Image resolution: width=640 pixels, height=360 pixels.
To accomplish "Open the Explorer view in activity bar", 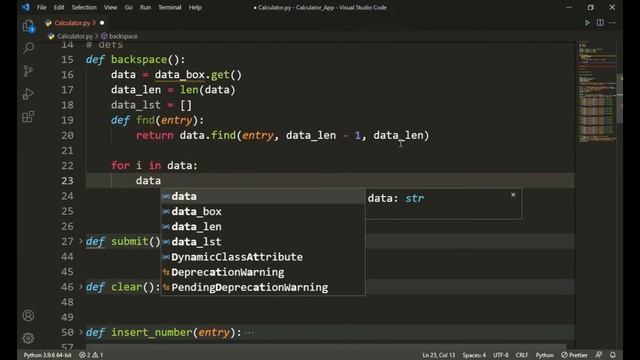I will pyautogui.click(x=28, y=26).
